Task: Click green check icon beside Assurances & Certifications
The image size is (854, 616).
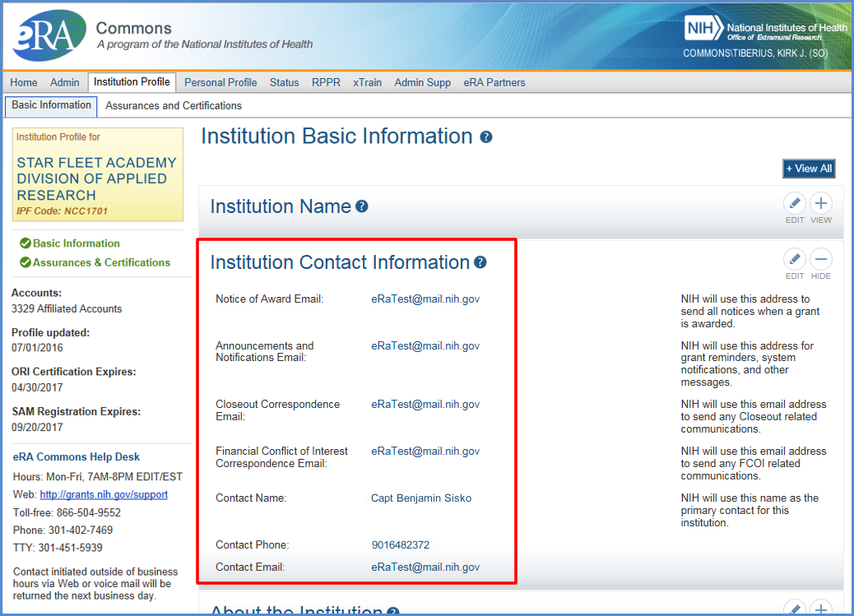Action: pos(25,262)
